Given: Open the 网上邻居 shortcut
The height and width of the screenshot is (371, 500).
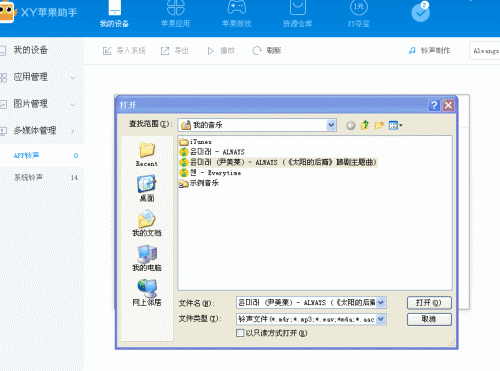Looking at the screenshot, I should [147, 293].
